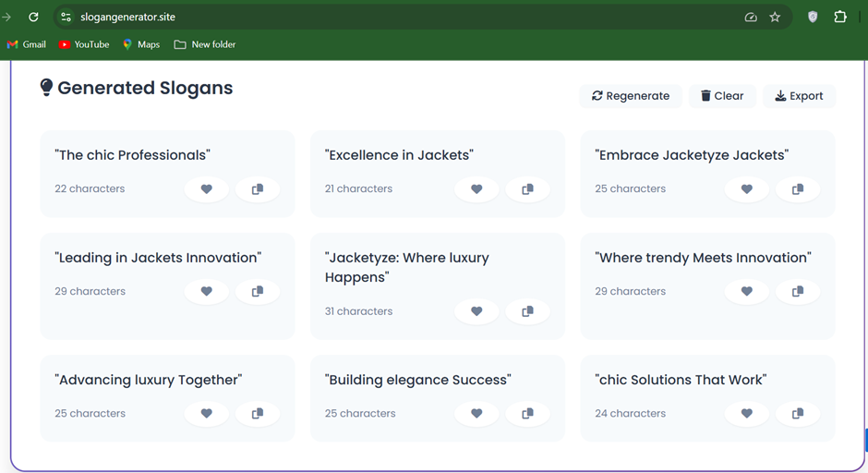Copy the "The chic Professionals" slogan
The image size is (868, 473).
258,189
